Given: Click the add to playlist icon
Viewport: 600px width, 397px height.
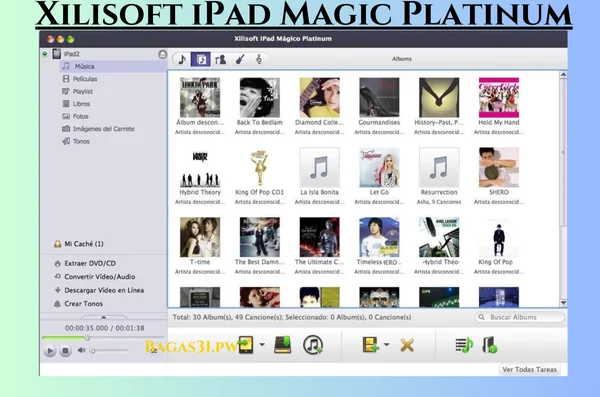Looking at the screenshot, I should [464, 345].
